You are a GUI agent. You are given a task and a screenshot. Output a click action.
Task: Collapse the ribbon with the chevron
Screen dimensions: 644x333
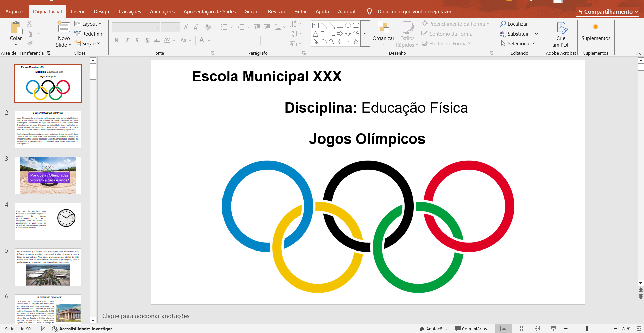pos(638,53)
